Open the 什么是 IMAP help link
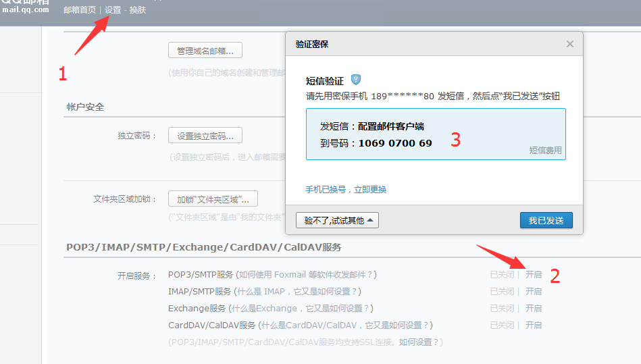The height and width of the screenshot is (364, 641). (x=297, y=292)
